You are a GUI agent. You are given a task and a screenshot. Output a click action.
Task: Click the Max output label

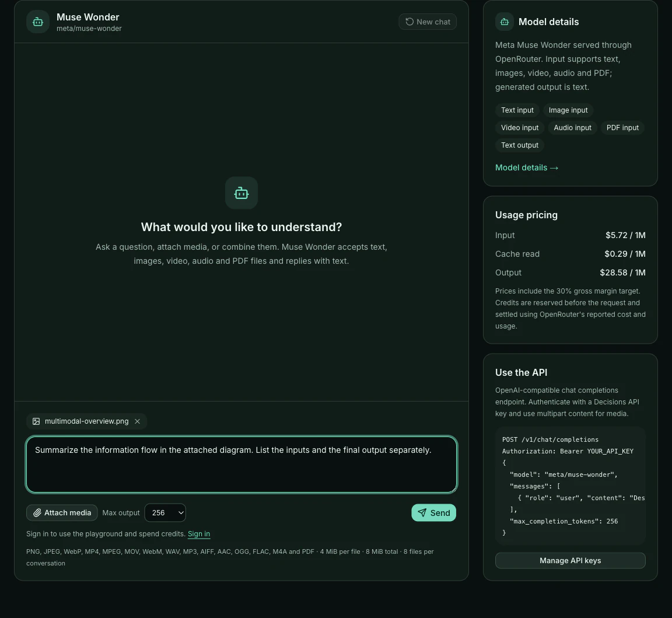tap(121, 513)
